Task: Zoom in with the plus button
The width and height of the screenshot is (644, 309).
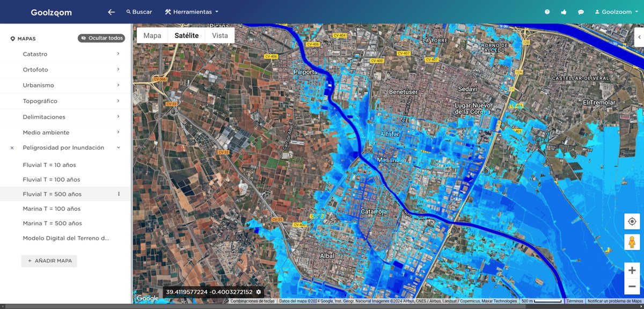Action: pyautogui.click(x=632, y=271)
